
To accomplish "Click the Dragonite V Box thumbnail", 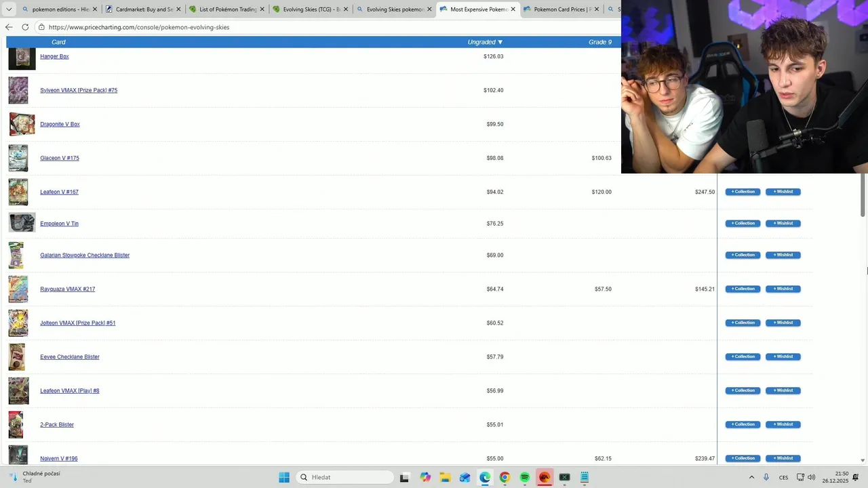I will (22, 124).
